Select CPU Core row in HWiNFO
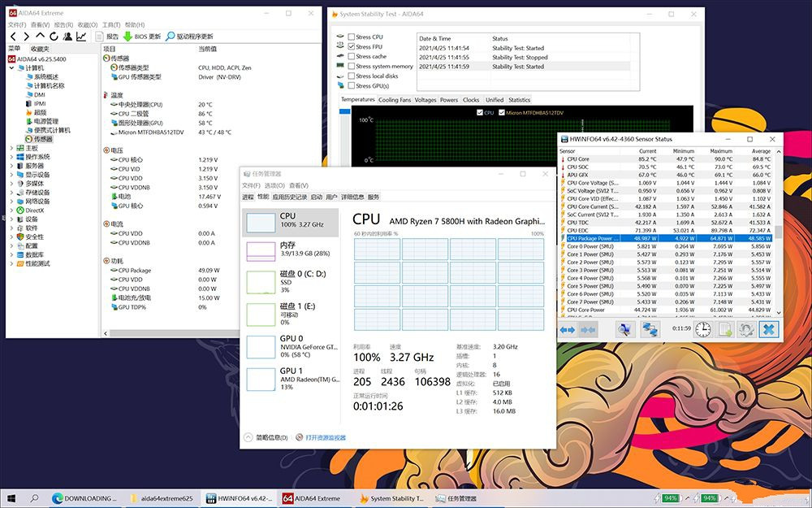This screenshot has height=508, width=812. click(666, 159)
